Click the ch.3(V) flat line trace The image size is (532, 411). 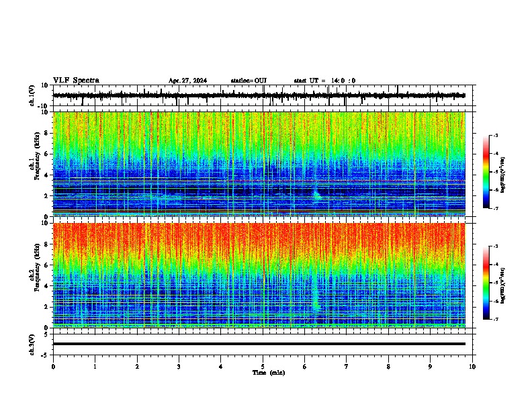[259, 344]
